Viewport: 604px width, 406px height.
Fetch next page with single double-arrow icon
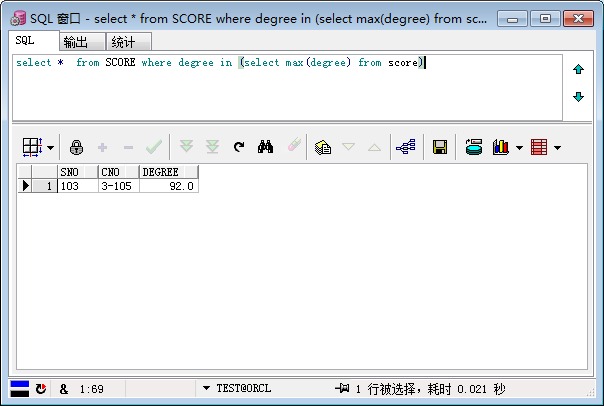click(x=186, y=146)
